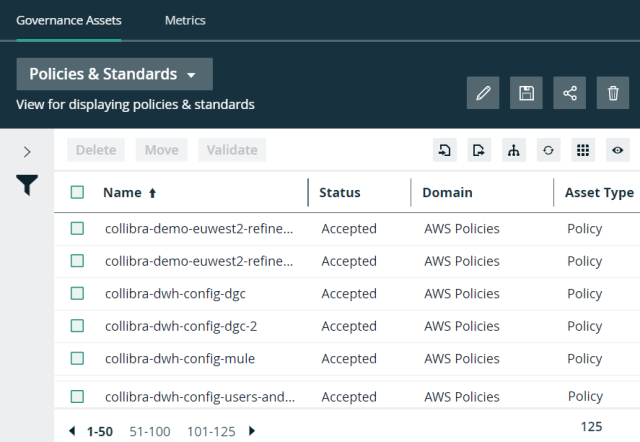640x442 pixels.
Task: Refresh the asset table
Action: click(x=548, y=150)
